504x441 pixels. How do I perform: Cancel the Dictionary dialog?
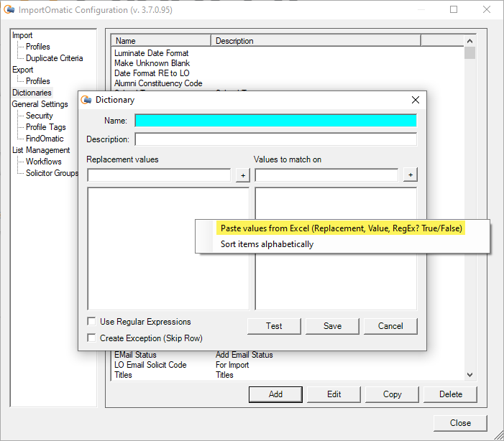390,326
